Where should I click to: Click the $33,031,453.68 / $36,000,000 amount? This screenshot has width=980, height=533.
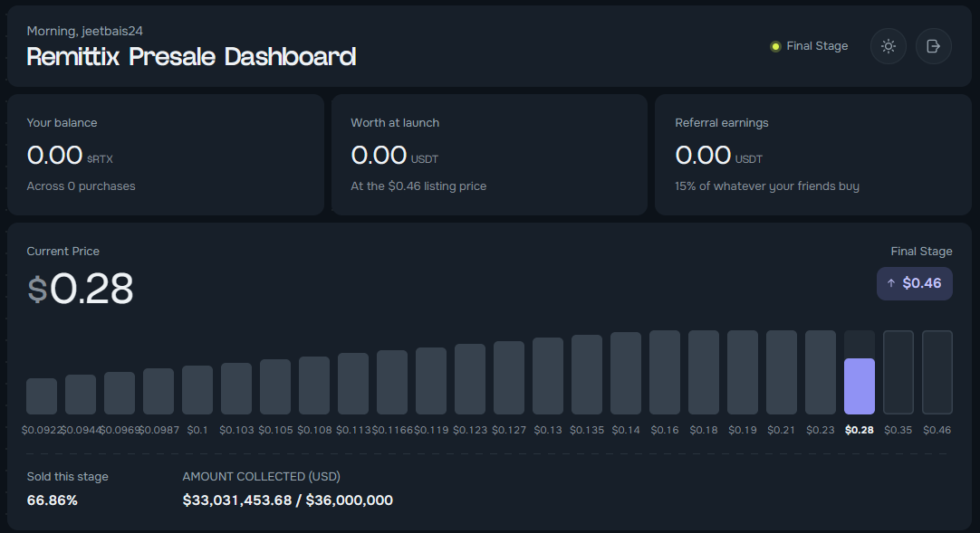point(287,500)
